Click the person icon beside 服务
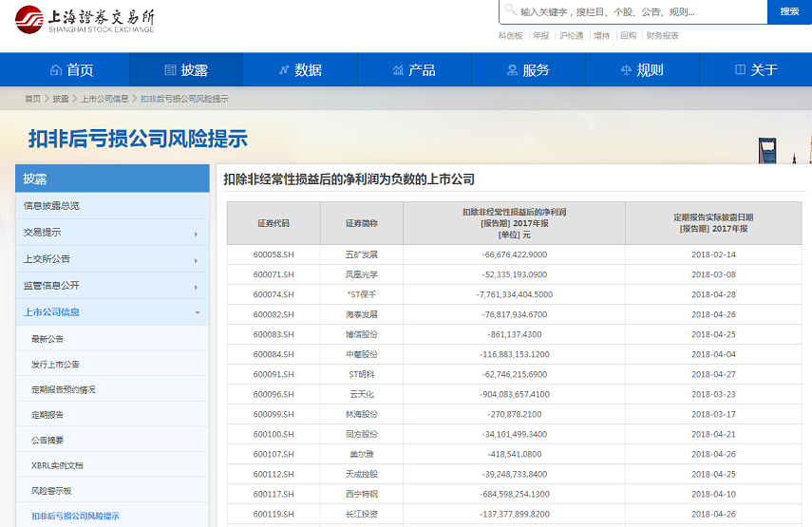Screen dimensions: 812x527 512,70
